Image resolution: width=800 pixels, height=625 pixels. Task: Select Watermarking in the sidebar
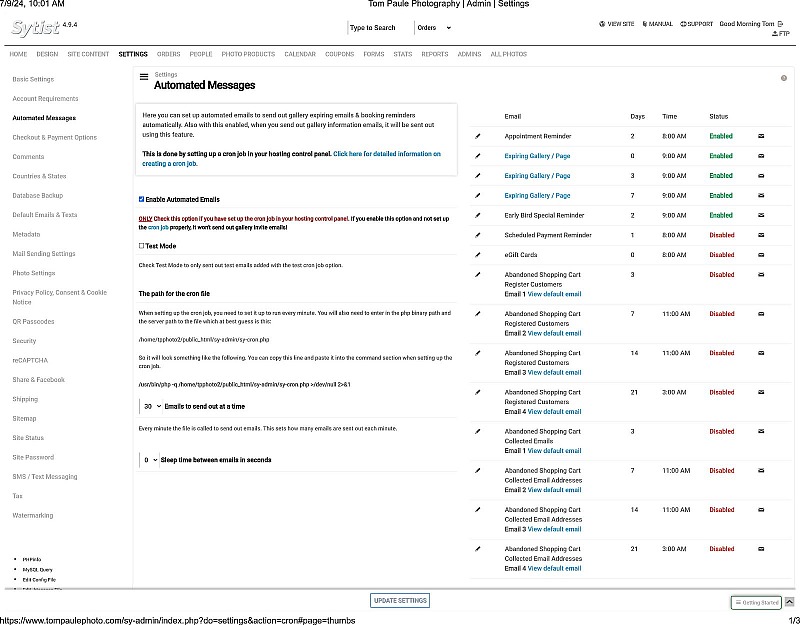pyautogui.click(x=33, y=515)
